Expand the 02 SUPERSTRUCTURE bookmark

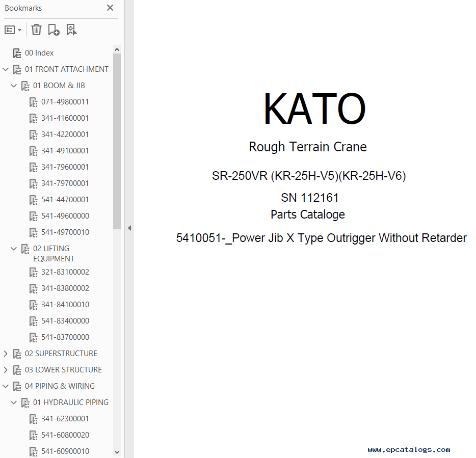click(x=6, y=354)
